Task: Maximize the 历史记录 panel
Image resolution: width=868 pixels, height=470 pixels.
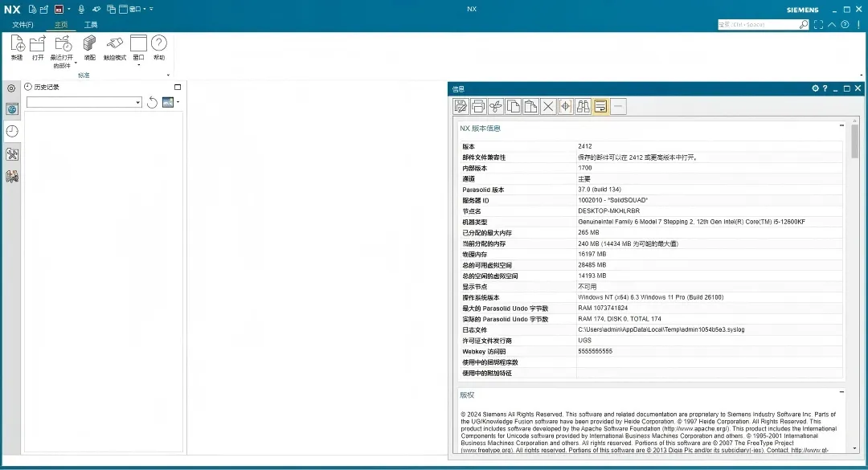Action: click(178, 87)
